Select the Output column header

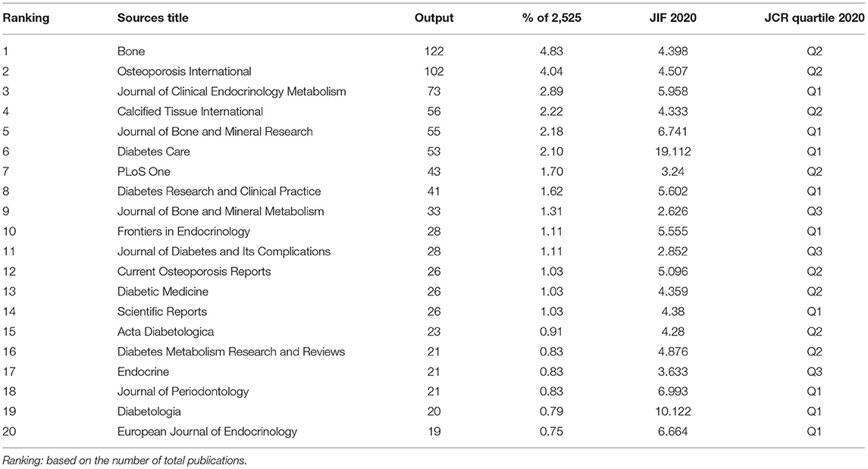point(434,17)
